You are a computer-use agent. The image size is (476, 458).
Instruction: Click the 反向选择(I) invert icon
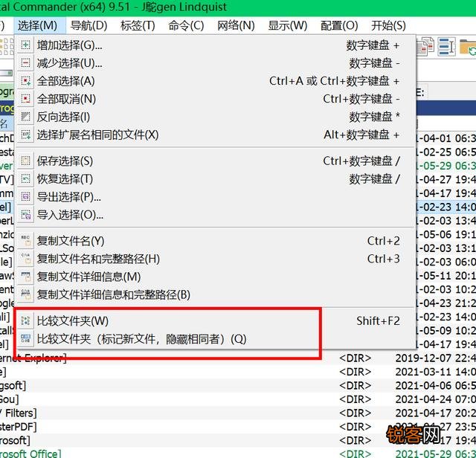click(25, 117)
